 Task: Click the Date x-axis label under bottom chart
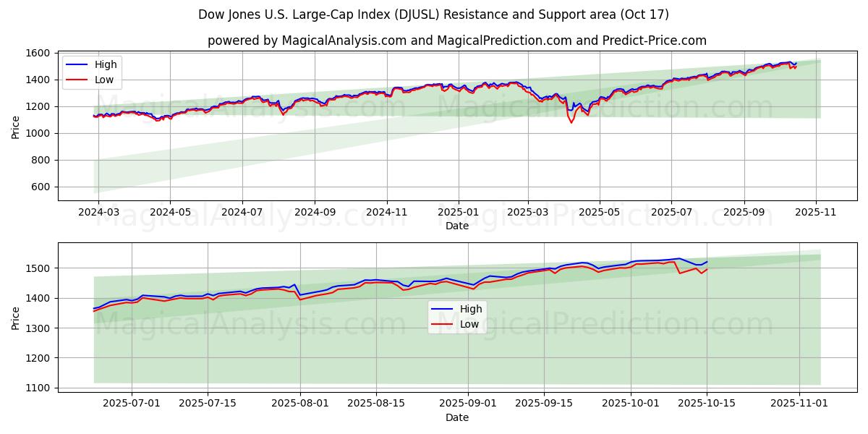coord(456,417)
